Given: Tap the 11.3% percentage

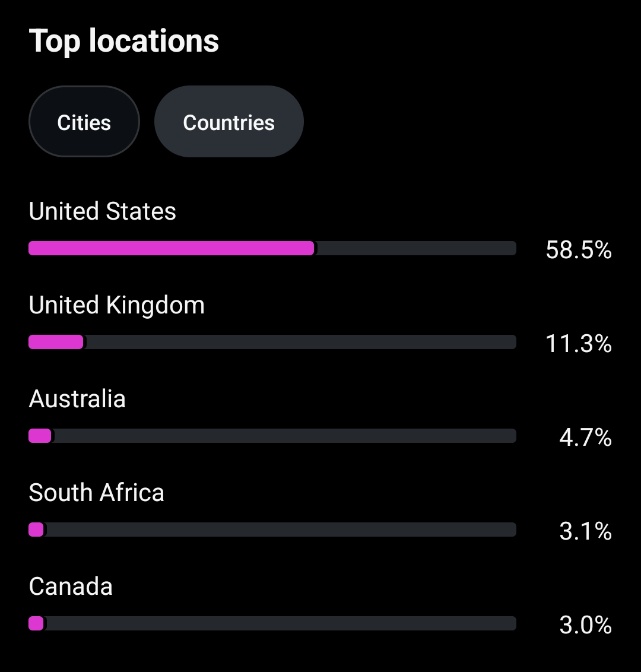Looking at the screenshot, I should point(579,344).
